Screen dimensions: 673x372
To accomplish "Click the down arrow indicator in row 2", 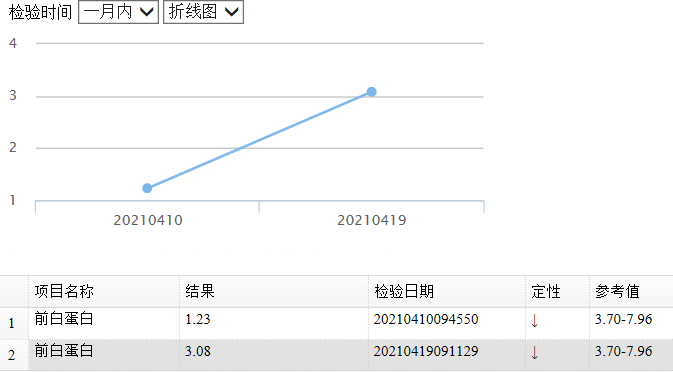I will (534, 353).
